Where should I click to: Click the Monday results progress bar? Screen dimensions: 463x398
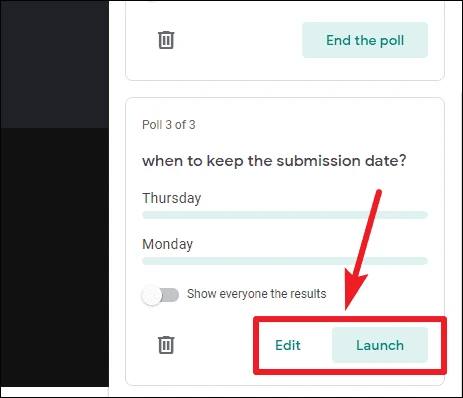285,261
